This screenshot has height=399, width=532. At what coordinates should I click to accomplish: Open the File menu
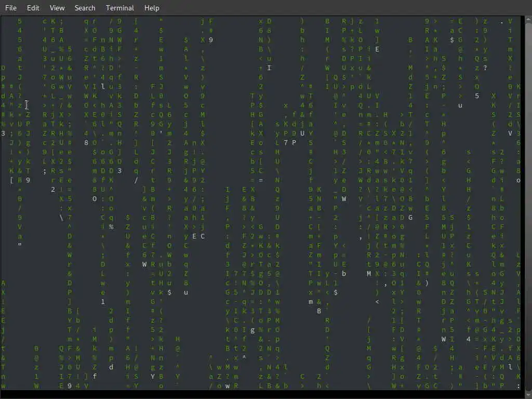pyautogui.click(x=11, y=8)
